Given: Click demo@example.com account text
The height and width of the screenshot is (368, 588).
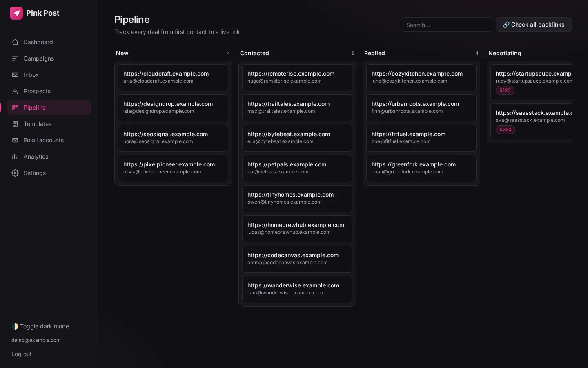Looking at the screenshot, I should (x=36, y=340).
